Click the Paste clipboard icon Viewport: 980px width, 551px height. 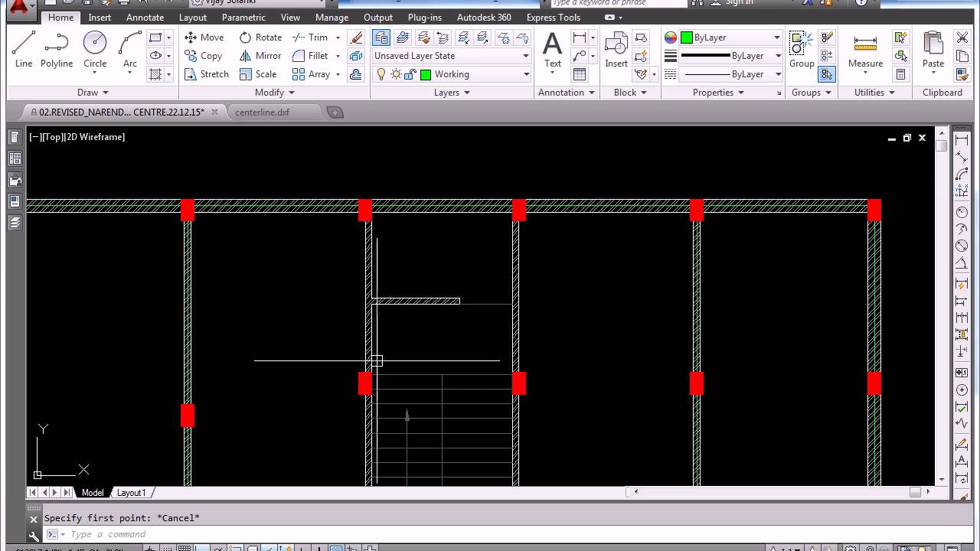(x=933, y=50)
